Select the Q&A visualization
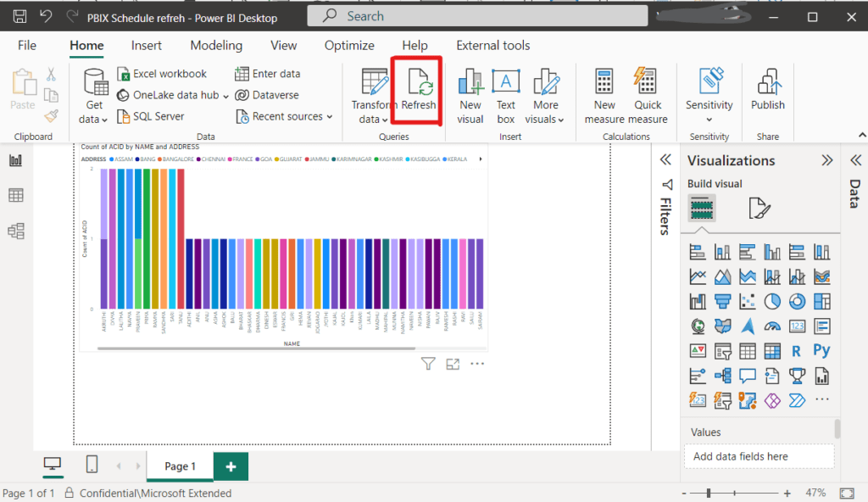 tap(748, 376)
